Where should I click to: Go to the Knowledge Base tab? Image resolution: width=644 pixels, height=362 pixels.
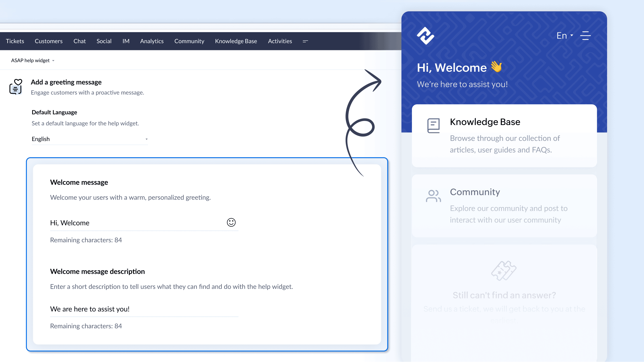pyautogui.click(x=236, y=41)
